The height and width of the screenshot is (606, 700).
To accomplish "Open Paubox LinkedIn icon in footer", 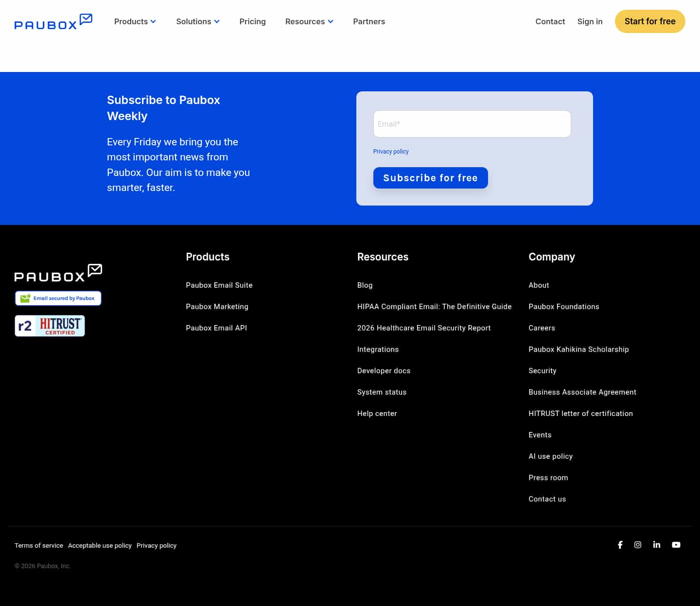I will point(657,545).
